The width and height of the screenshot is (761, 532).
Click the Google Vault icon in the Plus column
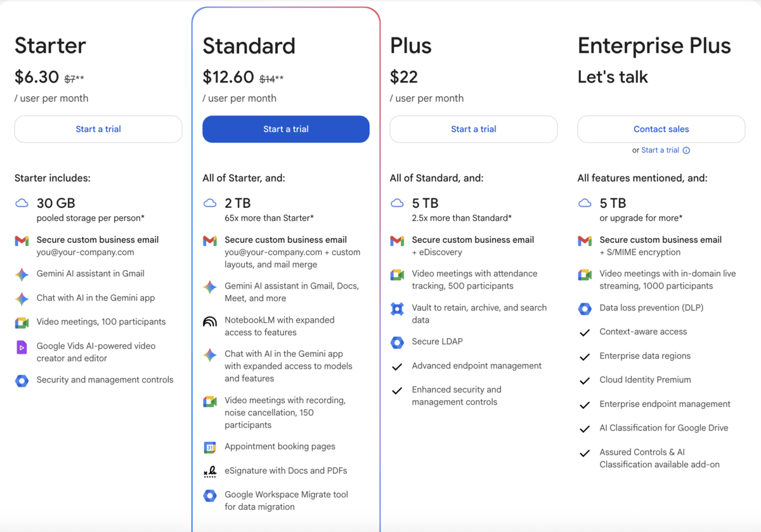[397, 309]
